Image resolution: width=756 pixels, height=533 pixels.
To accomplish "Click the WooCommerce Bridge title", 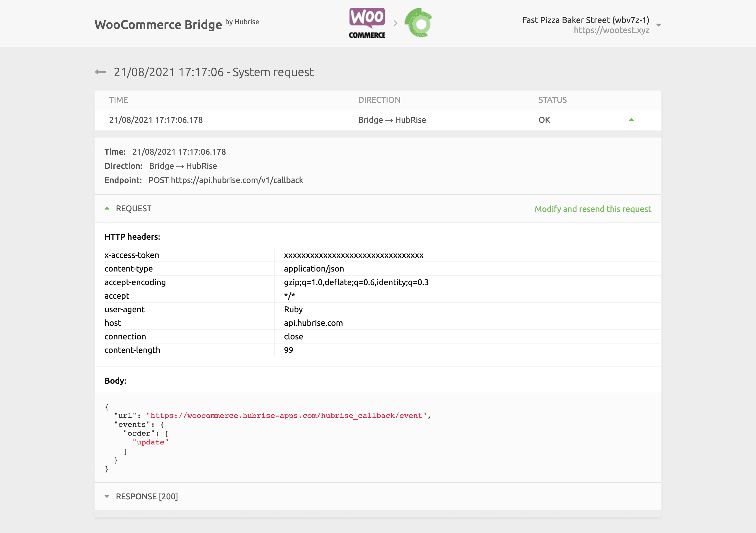I will click(158, 24).
